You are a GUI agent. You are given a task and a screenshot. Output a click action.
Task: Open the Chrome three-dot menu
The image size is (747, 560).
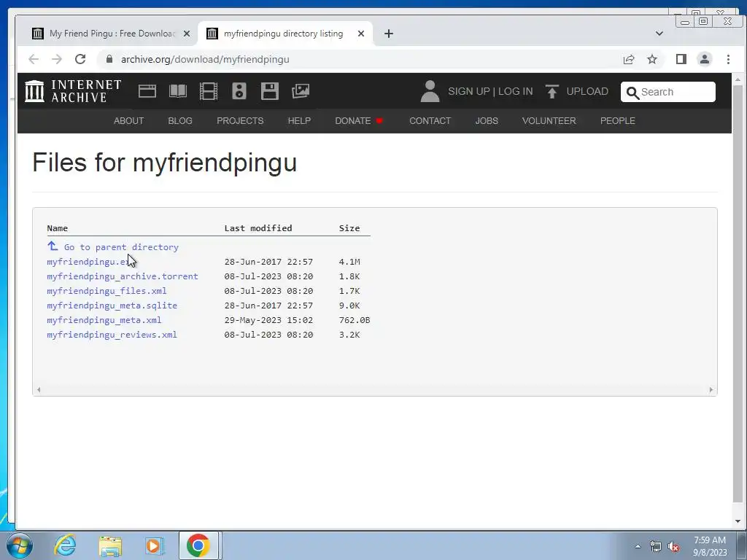(729, 59)
